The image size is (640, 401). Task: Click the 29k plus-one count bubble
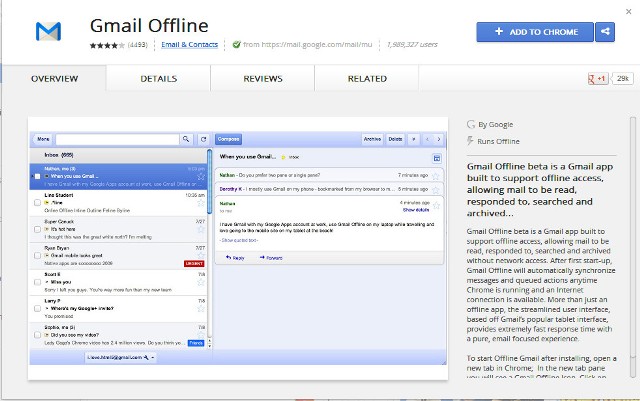(622, 78)
